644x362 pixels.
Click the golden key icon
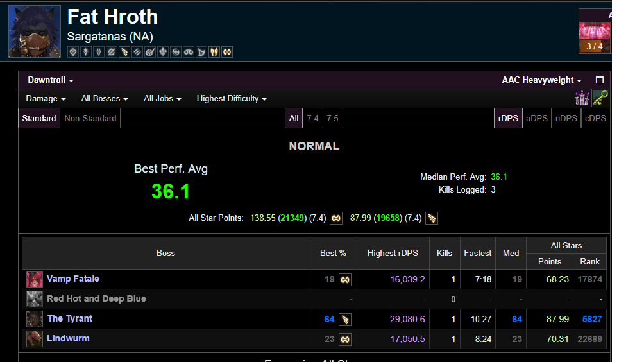pyautogui.click(x=600, y=98)
